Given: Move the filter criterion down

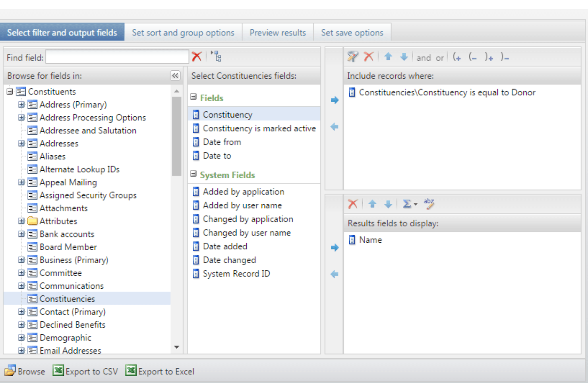Looking at the screenshot, I should tap(404, 57).
